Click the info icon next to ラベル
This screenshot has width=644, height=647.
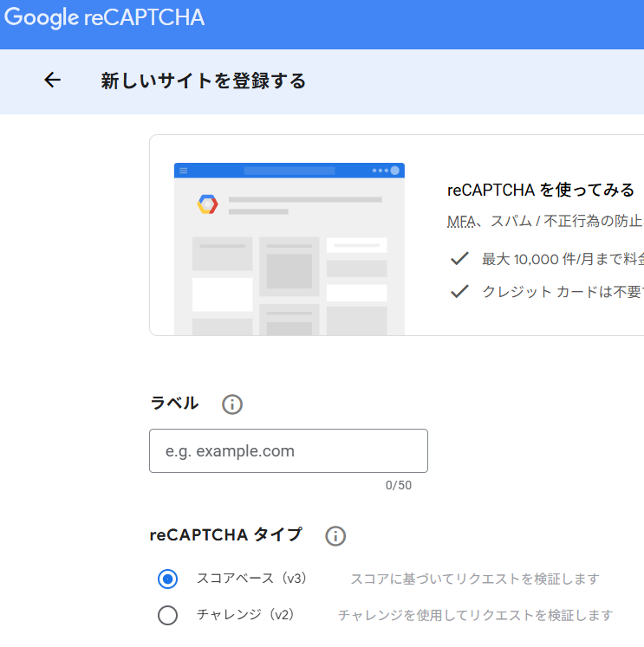[232, 404]
